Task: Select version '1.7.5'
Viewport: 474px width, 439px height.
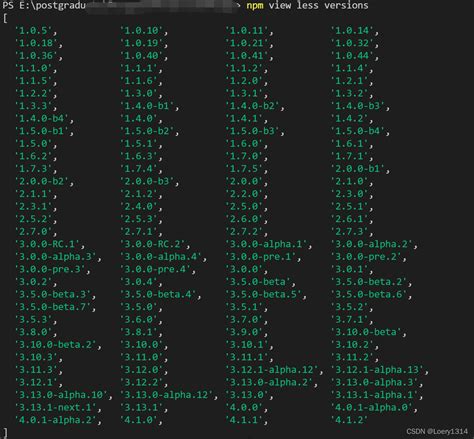Action: (244, 169)
